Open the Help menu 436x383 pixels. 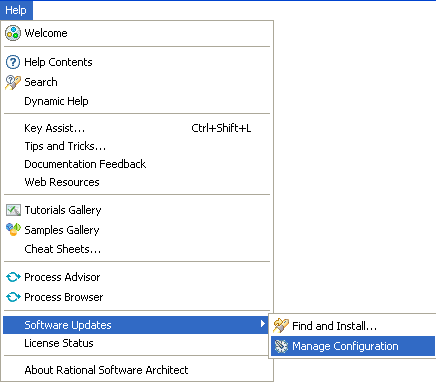(16, 10)
